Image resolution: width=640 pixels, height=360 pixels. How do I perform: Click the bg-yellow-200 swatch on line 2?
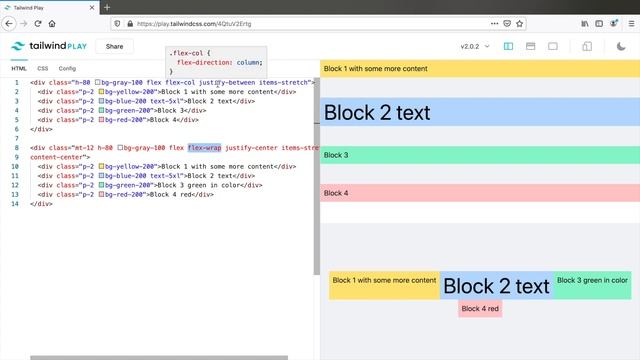[101, 92]
